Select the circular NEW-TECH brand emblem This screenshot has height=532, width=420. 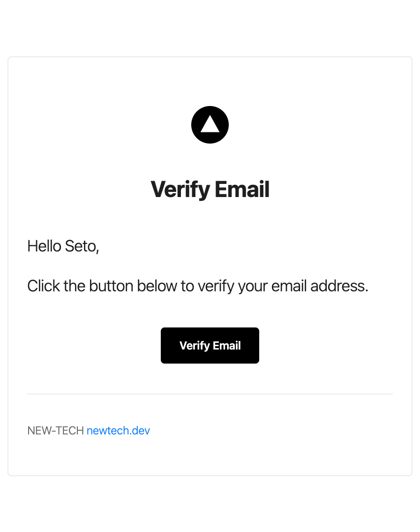tap(210, 125)
